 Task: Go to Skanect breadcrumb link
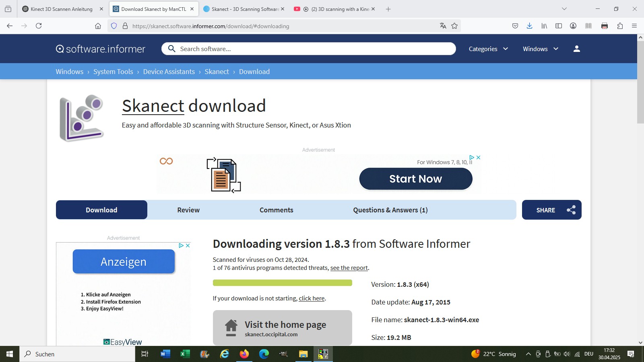pyautogui.click(x=217, y=72)
